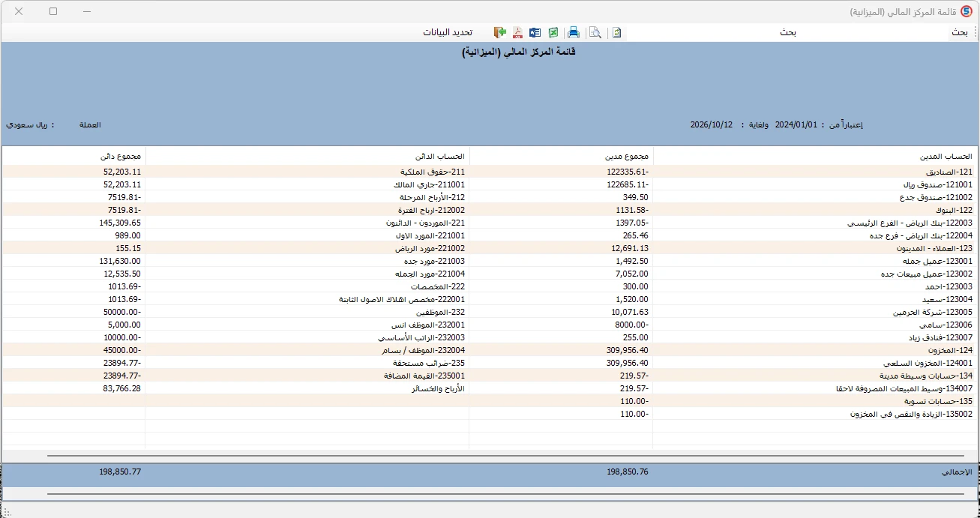Click the exit door icon in toolbar

pos(499,32)
